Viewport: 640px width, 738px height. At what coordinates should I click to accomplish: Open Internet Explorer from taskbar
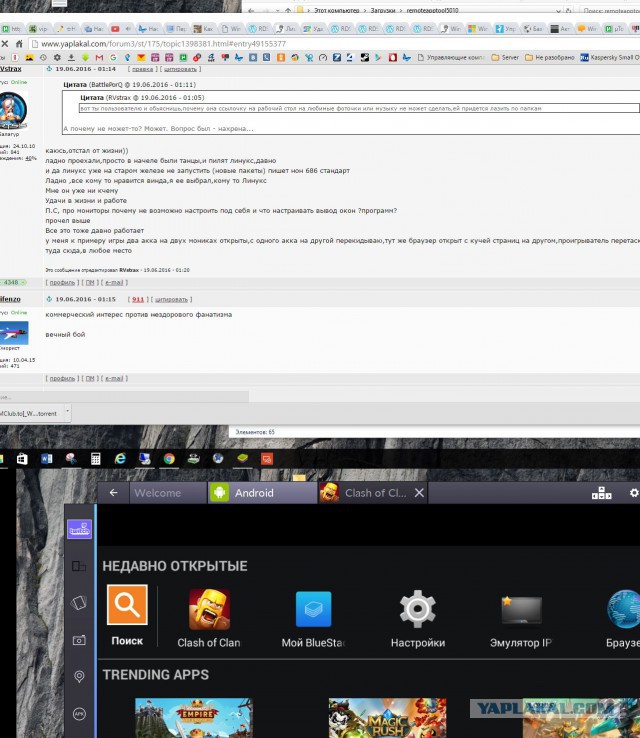120,458
